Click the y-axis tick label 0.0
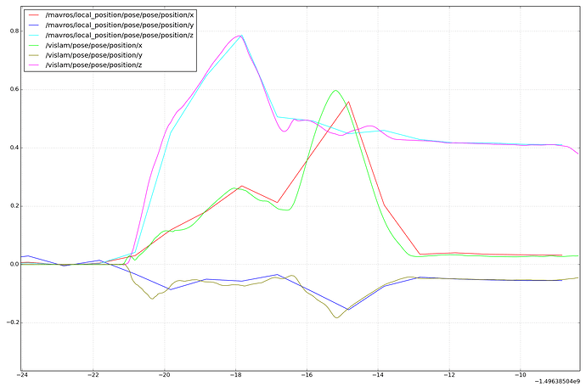 (x=14, y=265)
